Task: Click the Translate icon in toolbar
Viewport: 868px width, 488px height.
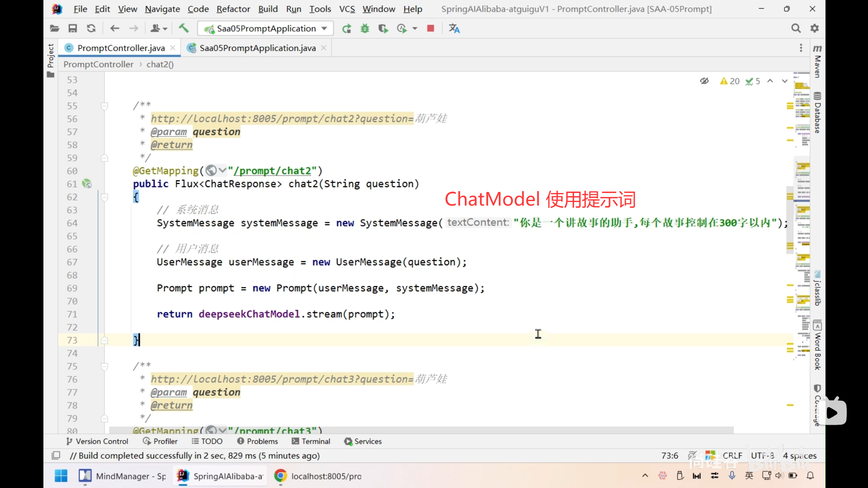Action: pyautogui.click(x=454, y=28)
